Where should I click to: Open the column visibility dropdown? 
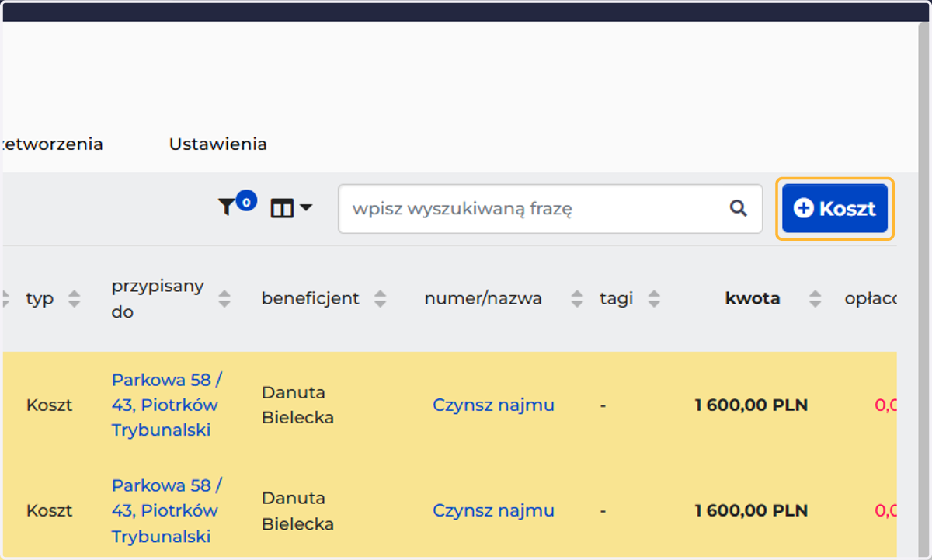(291, 208)
